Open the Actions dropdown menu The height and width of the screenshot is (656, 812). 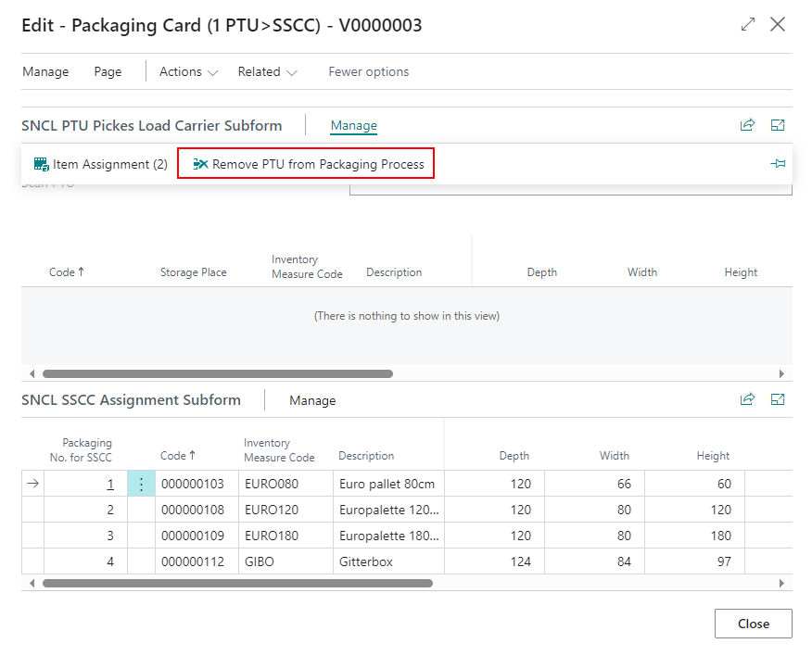pos(188,71)
